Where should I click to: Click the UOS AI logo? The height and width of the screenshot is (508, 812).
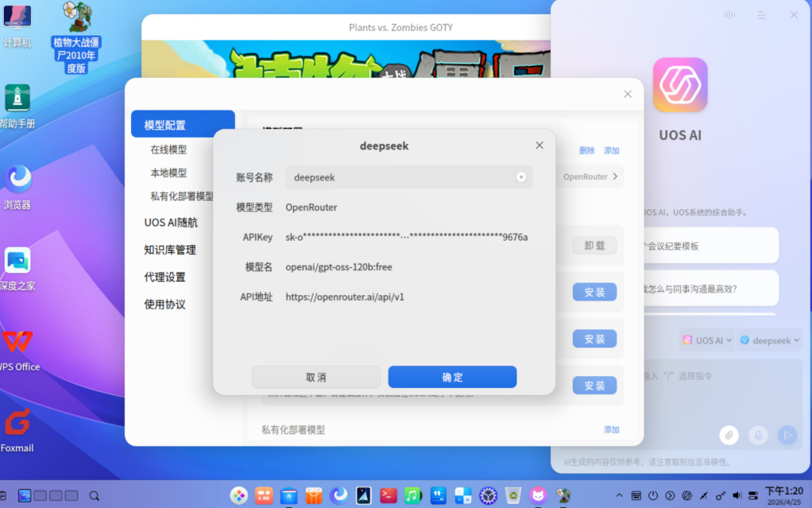coord(680,84)
